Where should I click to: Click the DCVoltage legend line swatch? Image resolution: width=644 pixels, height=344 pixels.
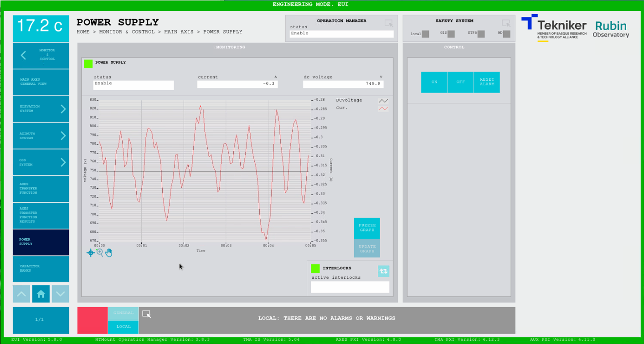[x=383, y=101]
